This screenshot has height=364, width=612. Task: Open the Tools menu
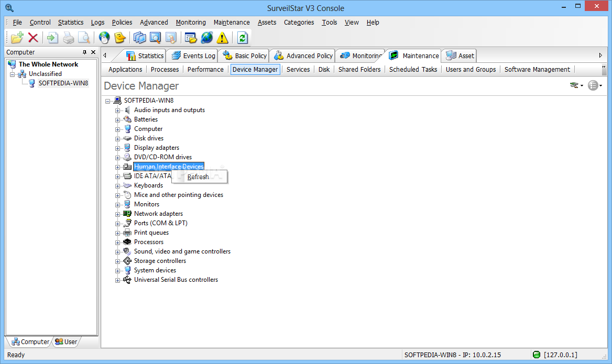pyautogui.click(x=330, y=22)
